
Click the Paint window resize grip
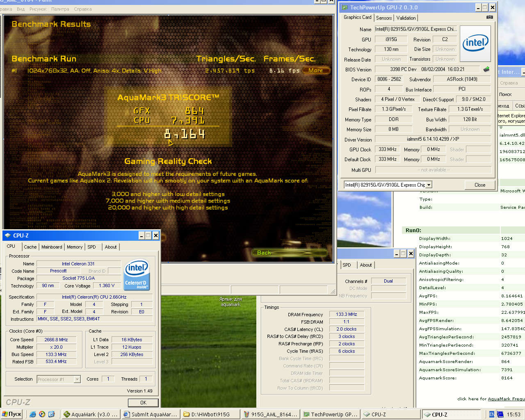(x=333, y=292)
